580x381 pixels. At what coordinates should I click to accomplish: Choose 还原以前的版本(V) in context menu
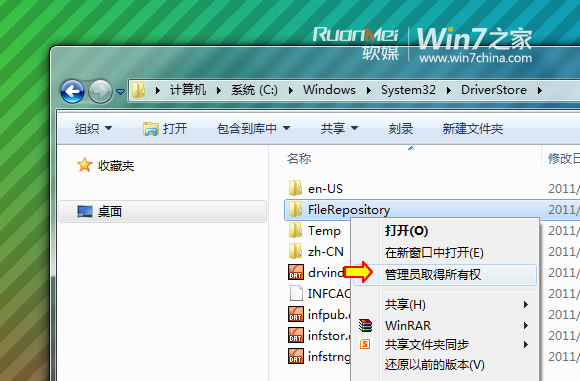click(x=435, y=365)
